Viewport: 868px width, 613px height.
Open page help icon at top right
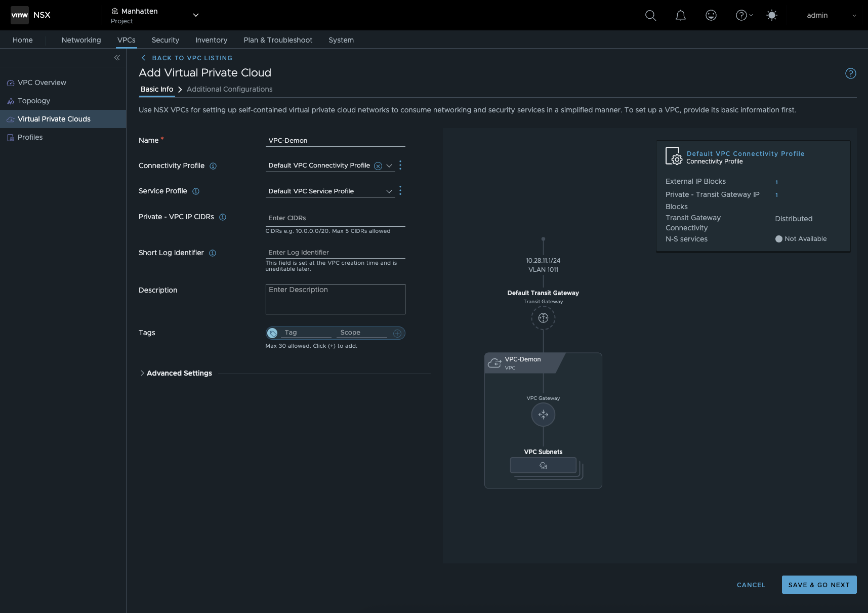(851, 73)
